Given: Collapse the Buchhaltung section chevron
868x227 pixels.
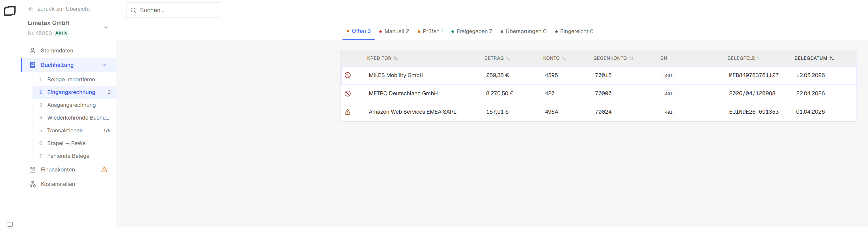Looking at the screenshot, I should 104,65.
